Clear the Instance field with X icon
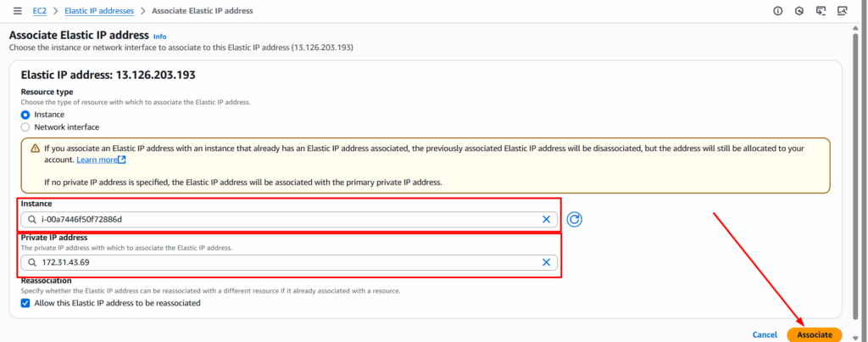The image size is (868, 342). tap(546, 220)
